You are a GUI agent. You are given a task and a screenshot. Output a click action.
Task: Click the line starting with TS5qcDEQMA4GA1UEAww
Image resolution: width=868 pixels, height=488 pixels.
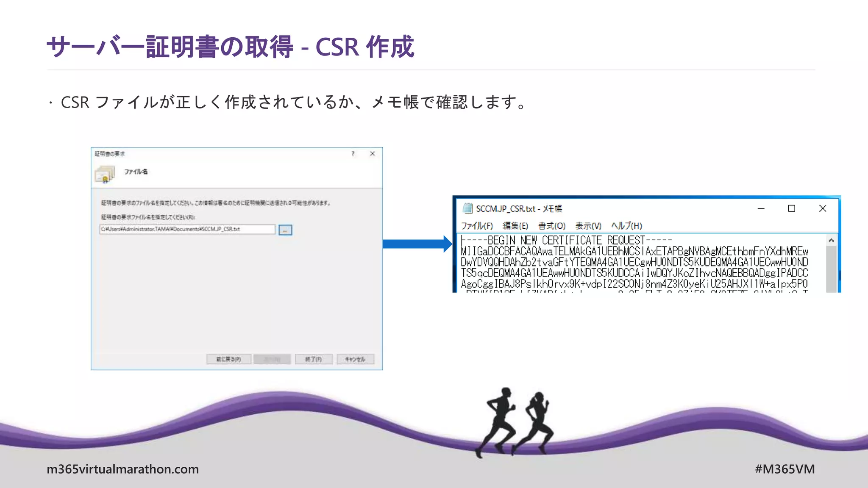click(x=634, y=273)
